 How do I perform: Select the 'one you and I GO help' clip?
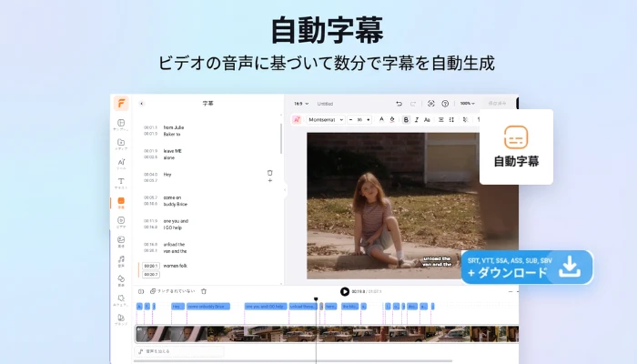point(266,307)
